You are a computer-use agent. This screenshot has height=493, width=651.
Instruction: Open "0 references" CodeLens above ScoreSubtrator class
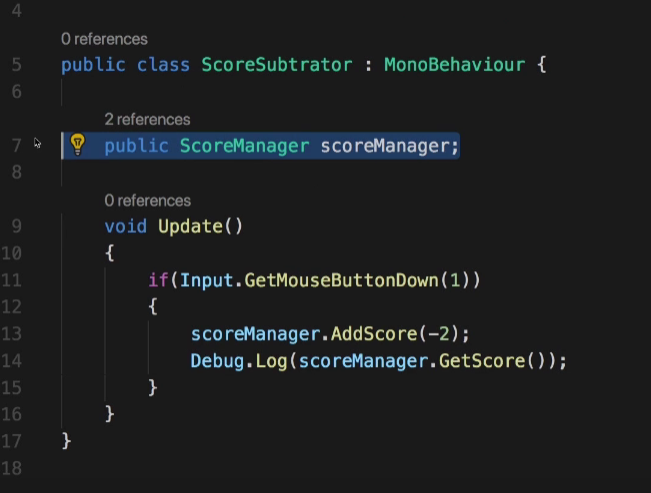(x=104, y=39)
